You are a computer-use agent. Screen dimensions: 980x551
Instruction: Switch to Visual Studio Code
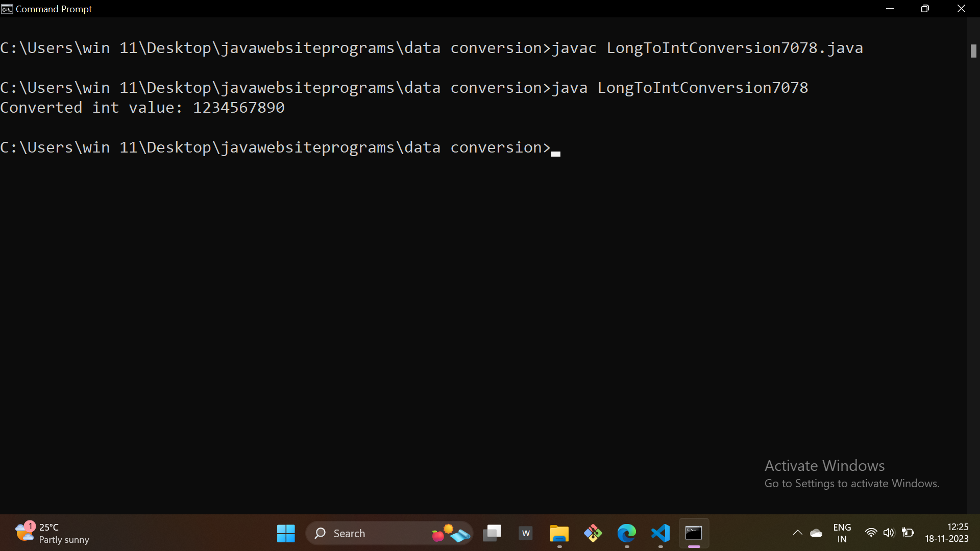click(660, 534)
